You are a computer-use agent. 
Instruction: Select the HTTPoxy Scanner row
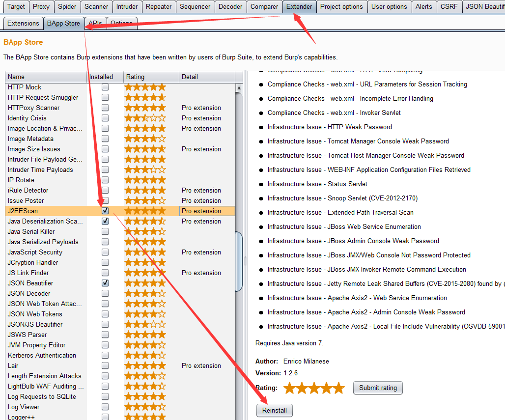[x=120, y=108]
